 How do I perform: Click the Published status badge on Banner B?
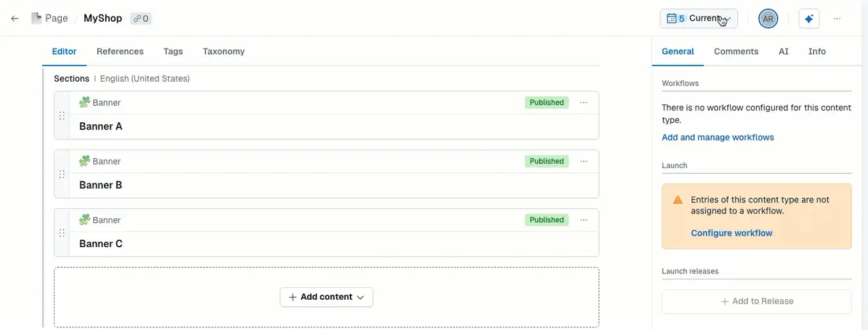click(546, 161)
